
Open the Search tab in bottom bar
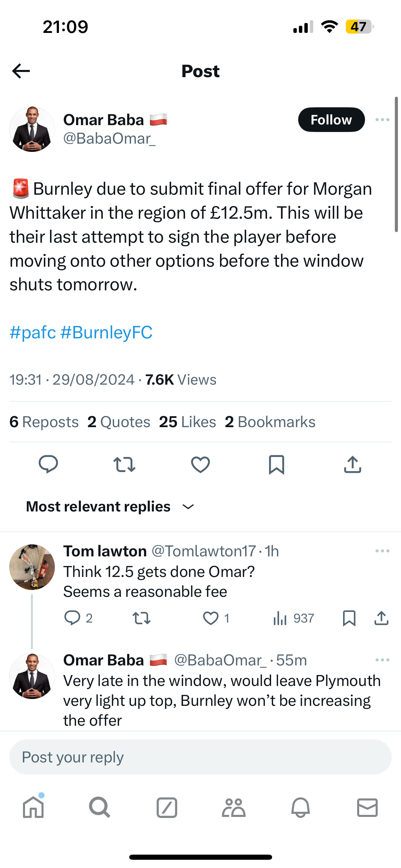(x=99, y=807)
